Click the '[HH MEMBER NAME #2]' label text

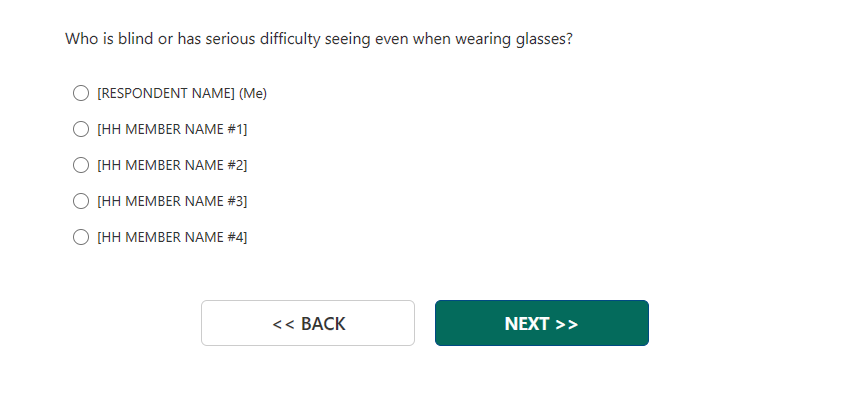tap(172, 166)
